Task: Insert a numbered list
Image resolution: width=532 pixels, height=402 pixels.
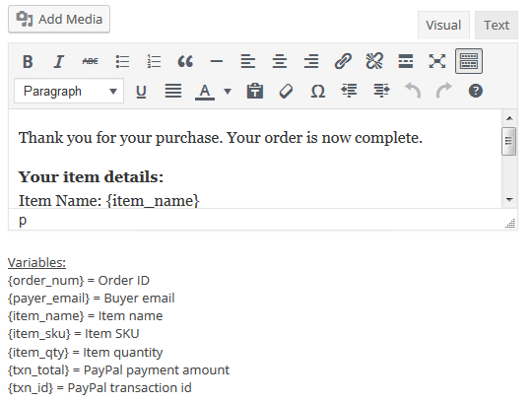Action: [x=154, y=62]
